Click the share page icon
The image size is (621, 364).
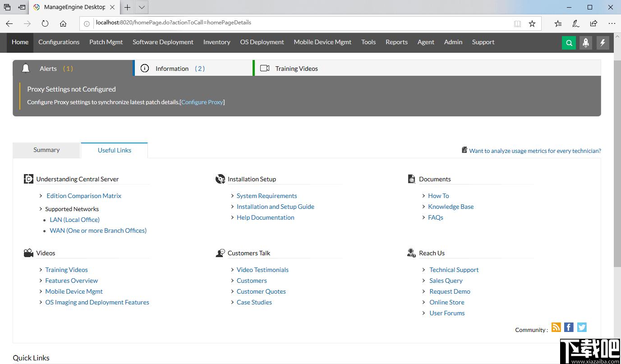point(593,23)
